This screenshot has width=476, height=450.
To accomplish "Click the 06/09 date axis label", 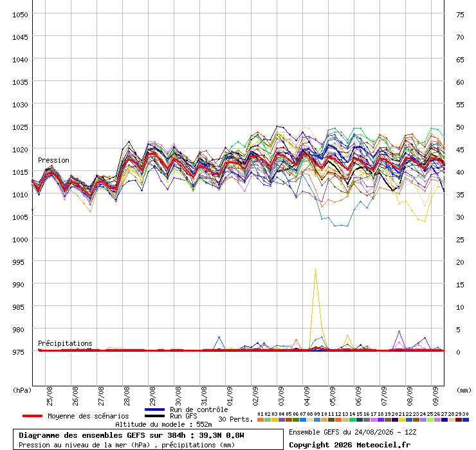I will click(358, 396).
